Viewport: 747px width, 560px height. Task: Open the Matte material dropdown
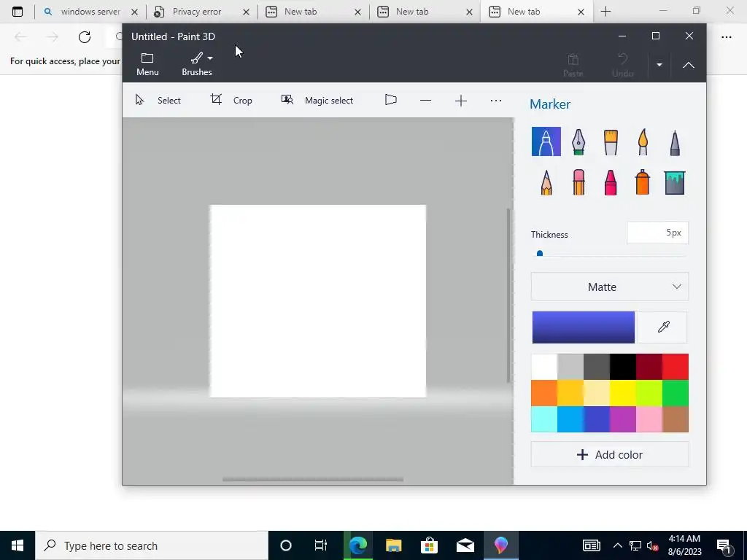coord(610,287)
